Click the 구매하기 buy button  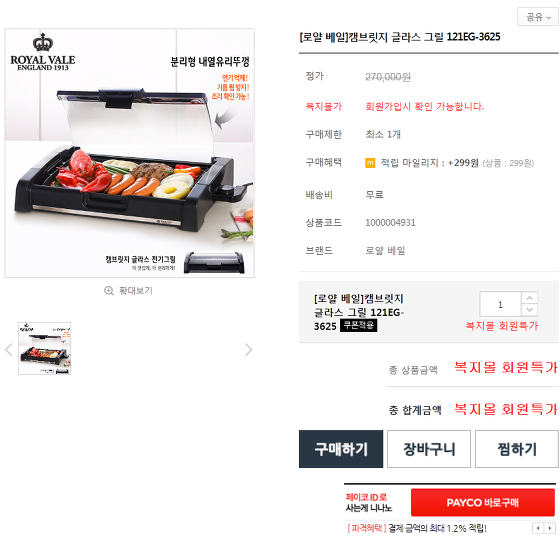(x=341, y=449)
